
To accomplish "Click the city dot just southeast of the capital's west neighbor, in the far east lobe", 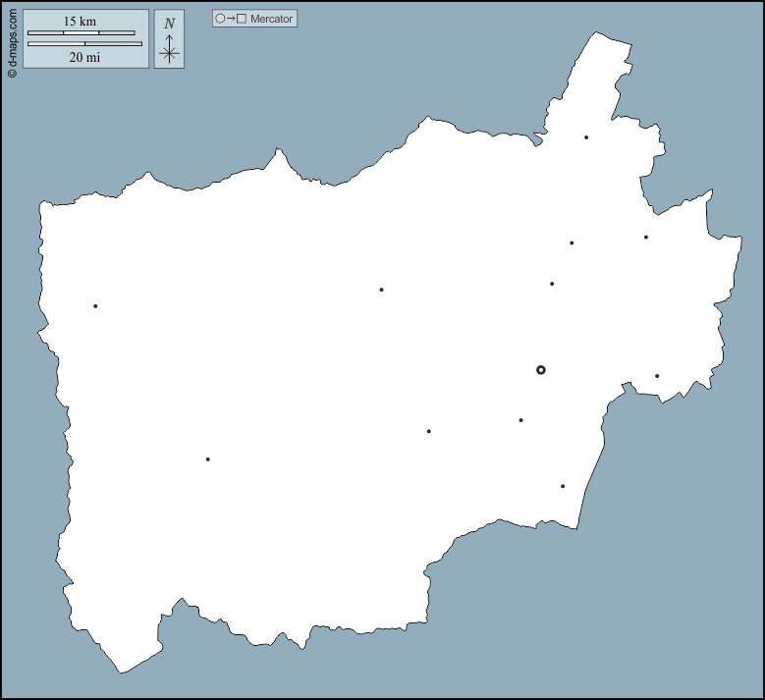I will (657, 376).
